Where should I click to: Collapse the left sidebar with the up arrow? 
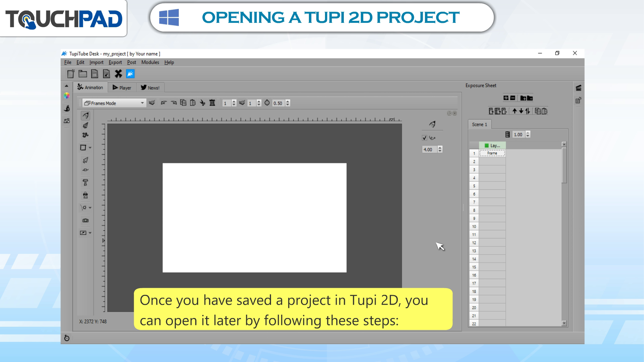coord(66,86)
